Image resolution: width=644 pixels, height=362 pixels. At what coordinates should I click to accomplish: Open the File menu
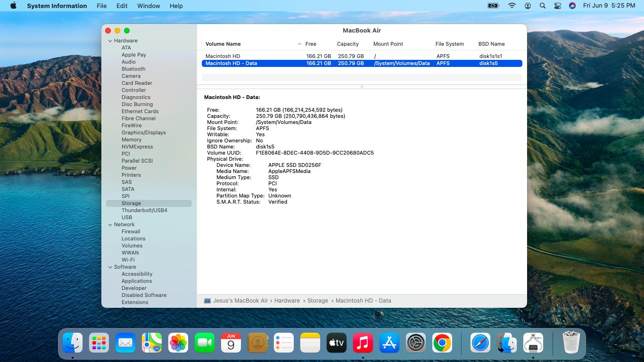[101, 6]
